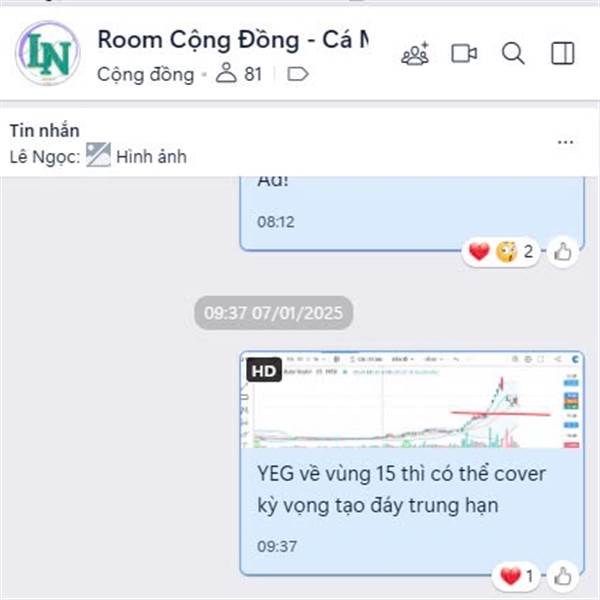
Task: Open search in conversation magnifier icon
Action: 513,53
